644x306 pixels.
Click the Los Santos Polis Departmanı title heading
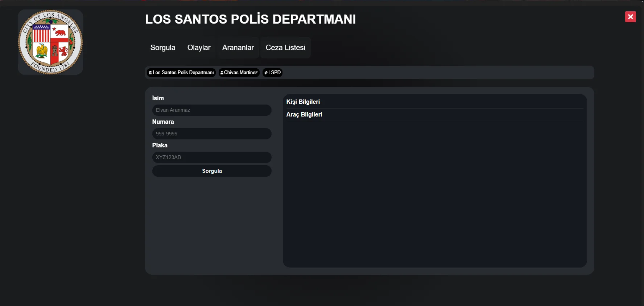click(x=250, y=19)
